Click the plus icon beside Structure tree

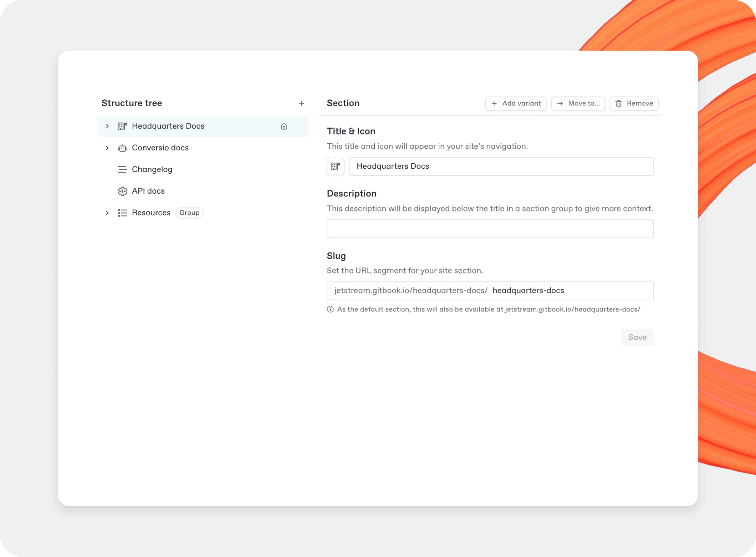click(x=301, y=103)
